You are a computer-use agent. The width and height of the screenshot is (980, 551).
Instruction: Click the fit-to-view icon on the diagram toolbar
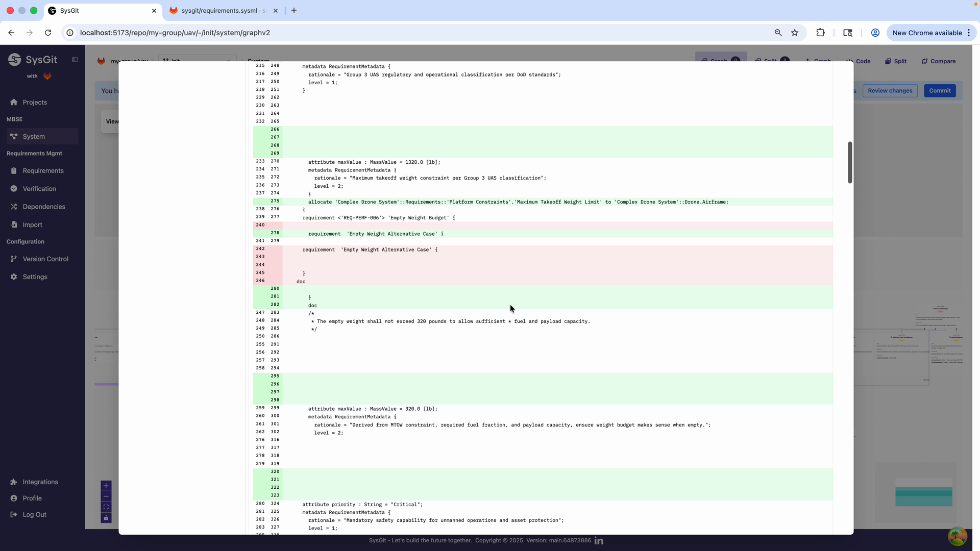[x=106, y=507]
